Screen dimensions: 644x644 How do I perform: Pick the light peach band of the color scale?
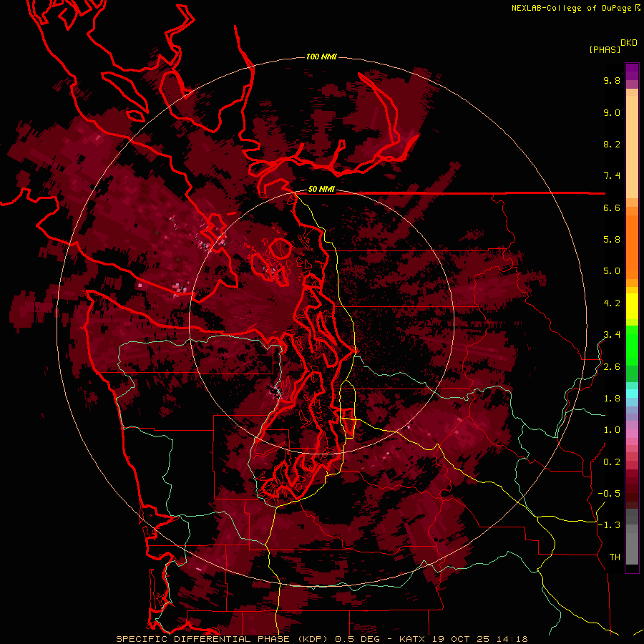[x=632, y=147]
